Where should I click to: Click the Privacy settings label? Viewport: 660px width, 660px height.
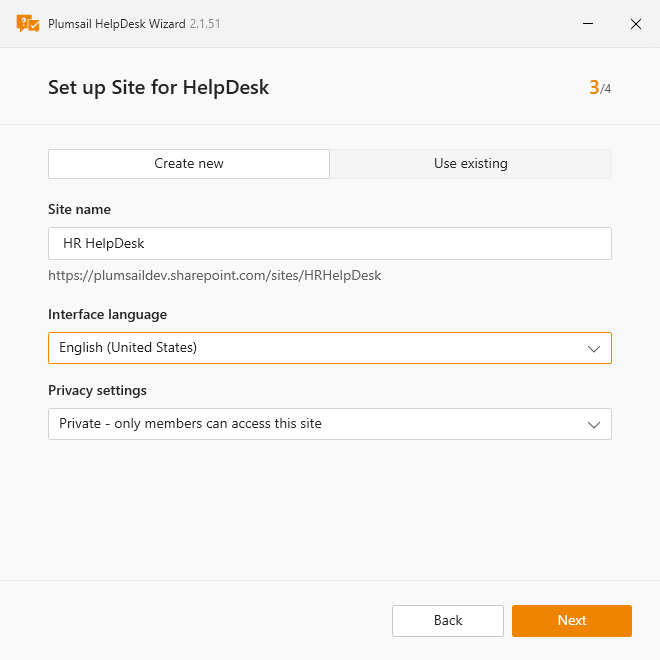(x=97, y=390)
